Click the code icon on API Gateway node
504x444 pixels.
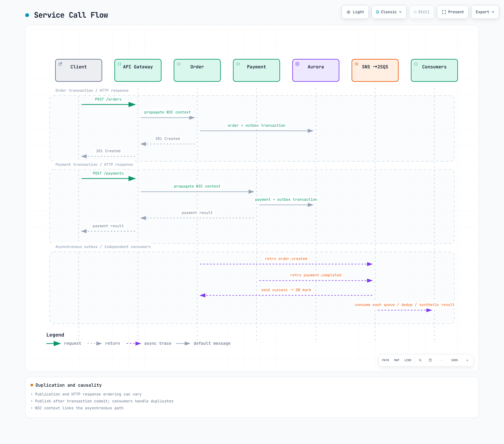point(119,64)
